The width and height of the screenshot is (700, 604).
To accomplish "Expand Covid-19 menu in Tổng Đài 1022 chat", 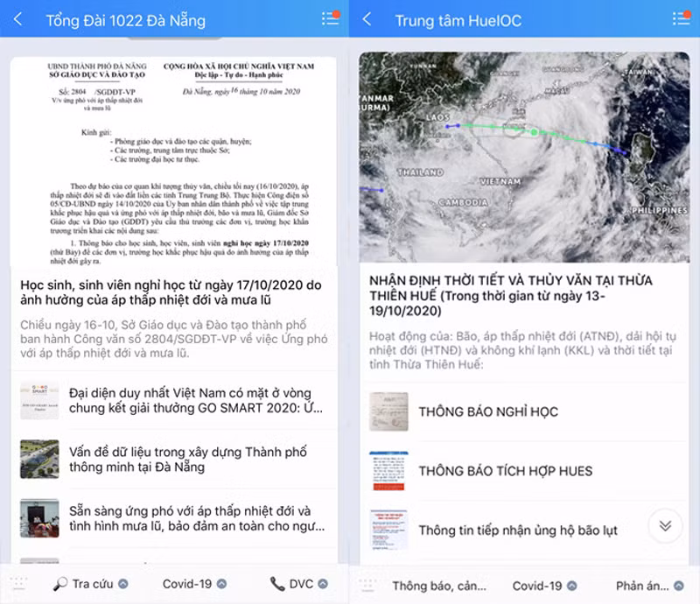I will (x=194, y=584).
